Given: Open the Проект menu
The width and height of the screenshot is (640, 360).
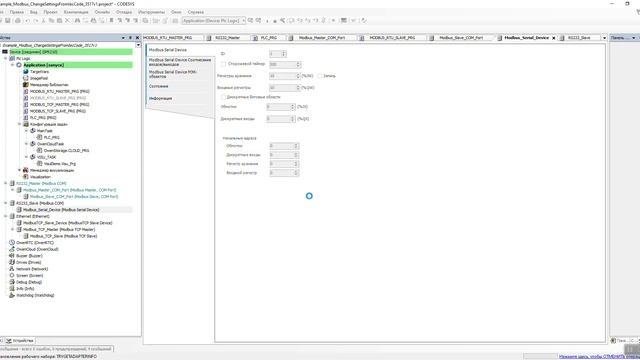Looking at the screenshot, I should click(x=51, y=12).
